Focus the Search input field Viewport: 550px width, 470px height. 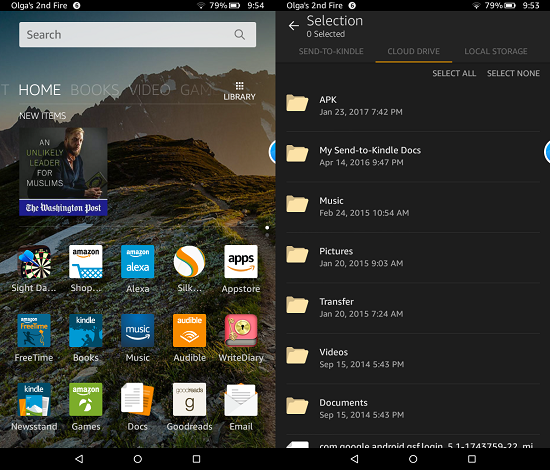138,34
